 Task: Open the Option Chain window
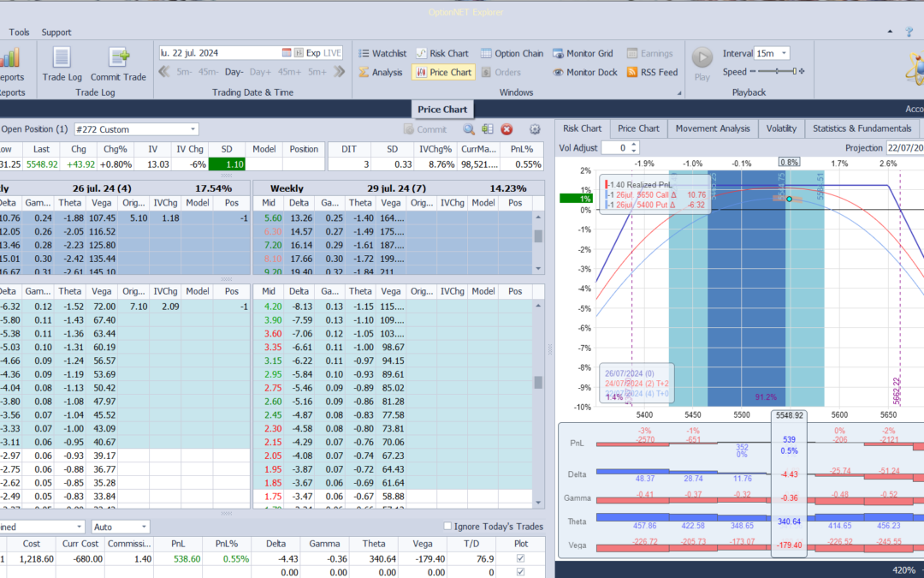pos(512,53)
